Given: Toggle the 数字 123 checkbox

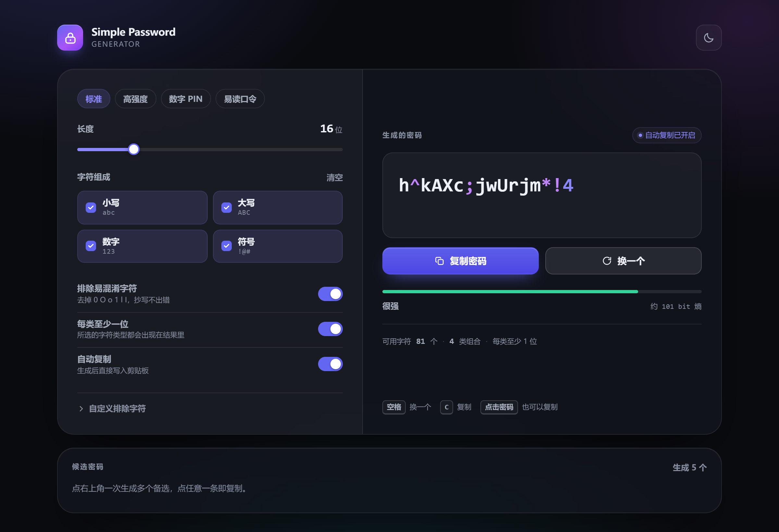Looking at the screenshot, I should pos(91,246).
